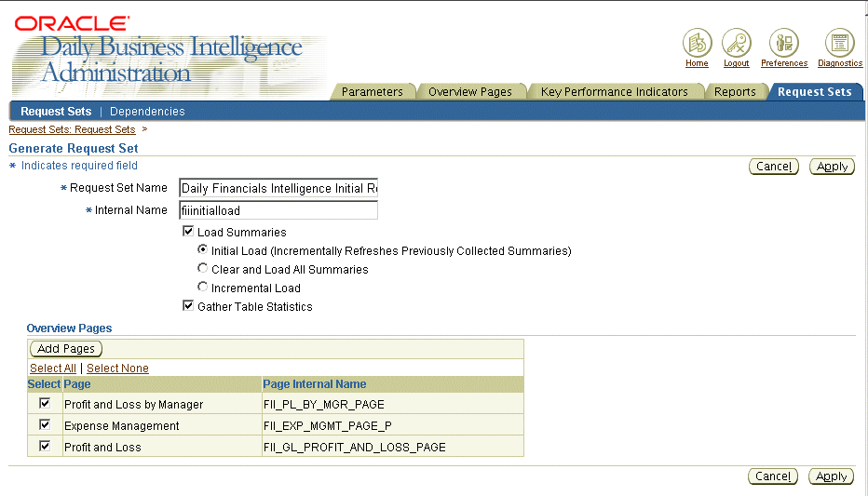
Task: Select the Initial Load radio option
Action: 203,250
